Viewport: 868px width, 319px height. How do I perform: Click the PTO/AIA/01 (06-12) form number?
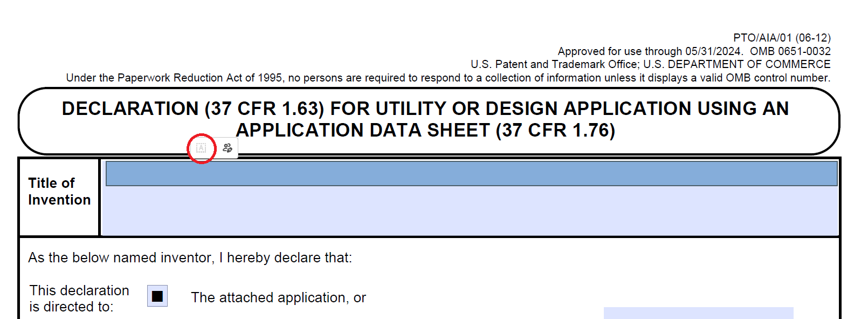coord(781,38)
